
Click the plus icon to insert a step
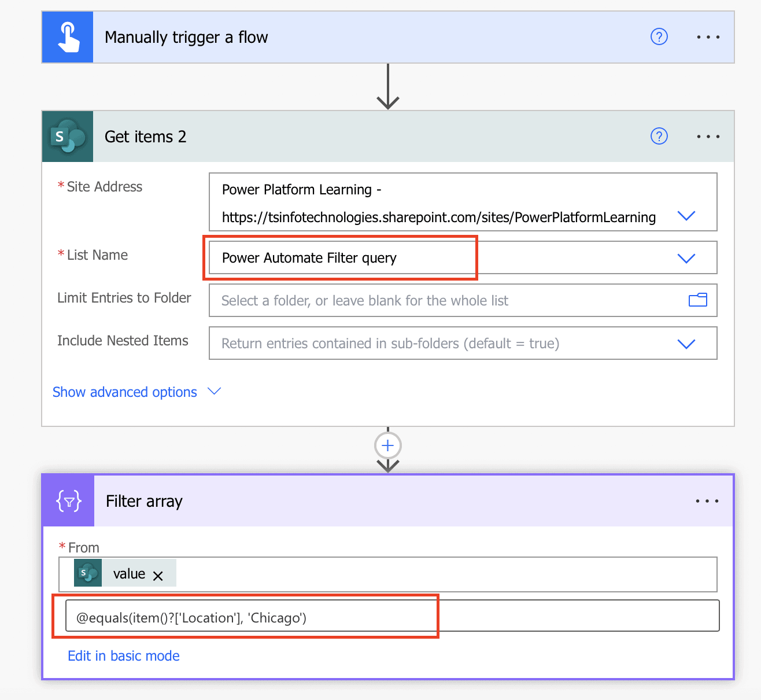[x=387, y=445]
